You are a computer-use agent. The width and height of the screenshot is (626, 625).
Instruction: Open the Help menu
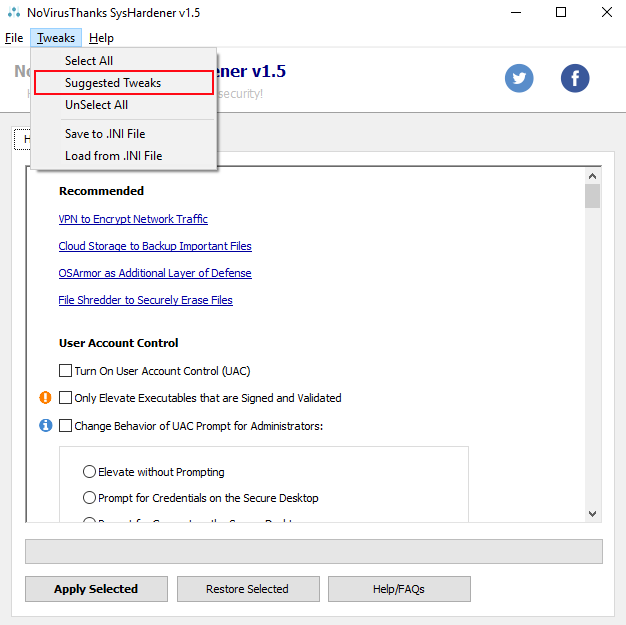(x=101, y=38)
